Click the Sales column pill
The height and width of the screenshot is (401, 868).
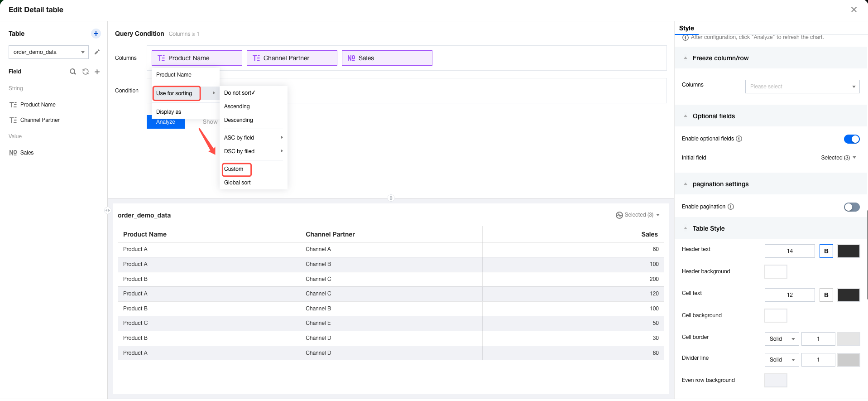point(387,58)
